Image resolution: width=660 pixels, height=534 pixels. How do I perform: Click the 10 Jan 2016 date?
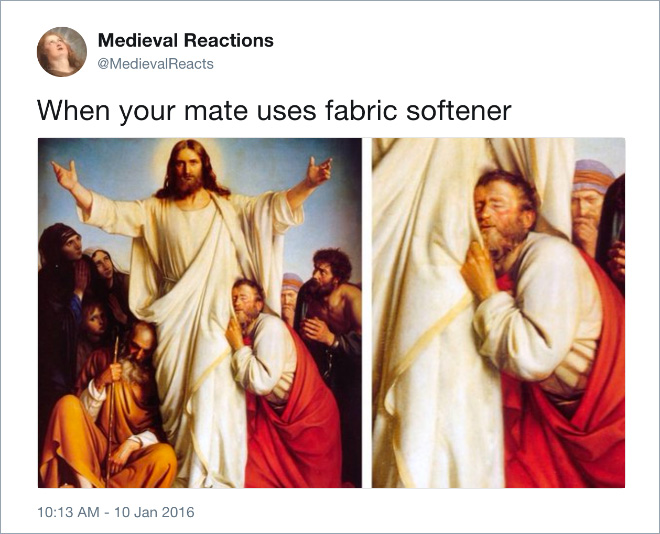click(154, 512)
